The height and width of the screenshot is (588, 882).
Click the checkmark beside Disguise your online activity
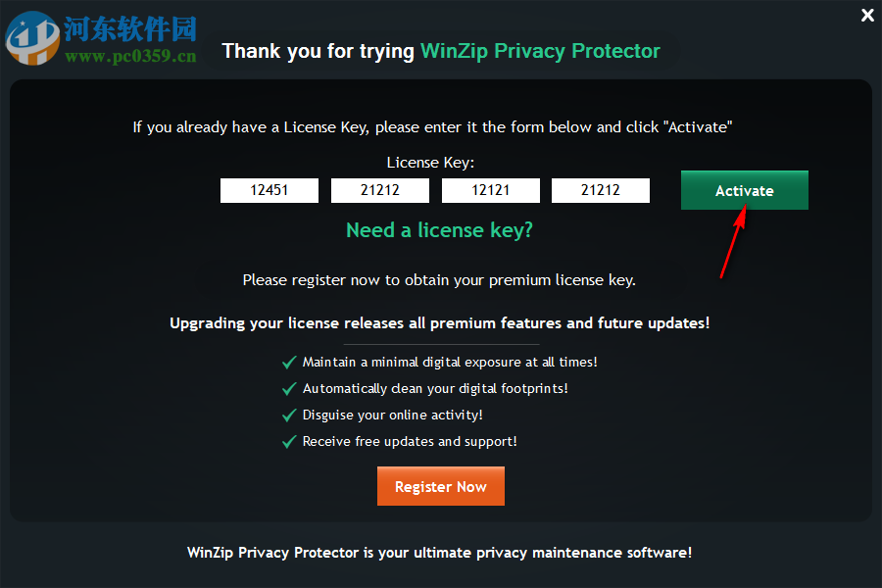tap(289, 415)
